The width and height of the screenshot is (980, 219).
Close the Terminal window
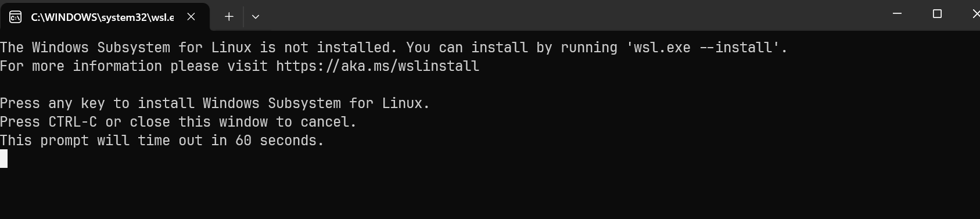coord(975,13)
